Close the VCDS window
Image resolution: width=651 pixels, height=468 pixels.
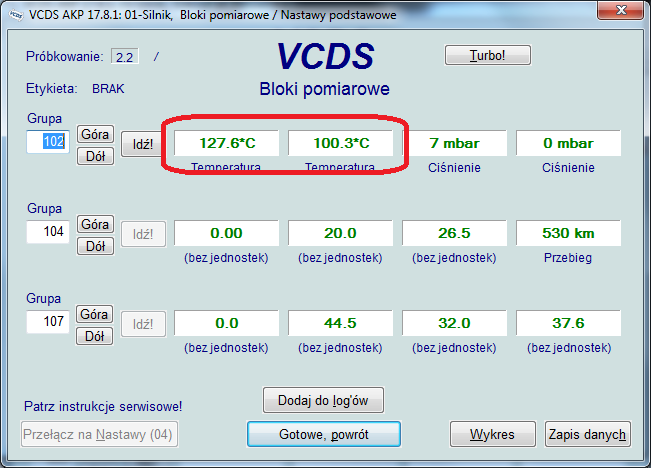(620, 10)
